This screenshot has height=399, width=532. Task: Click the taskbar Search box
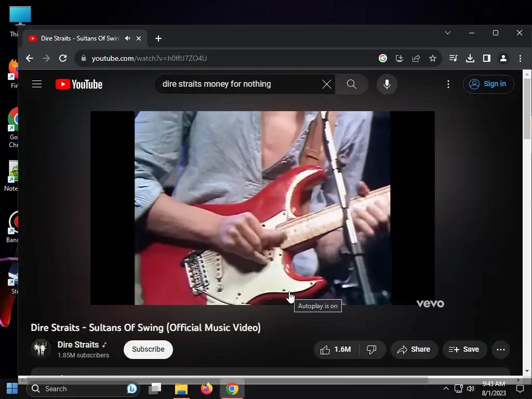click(x=83, y=389)
